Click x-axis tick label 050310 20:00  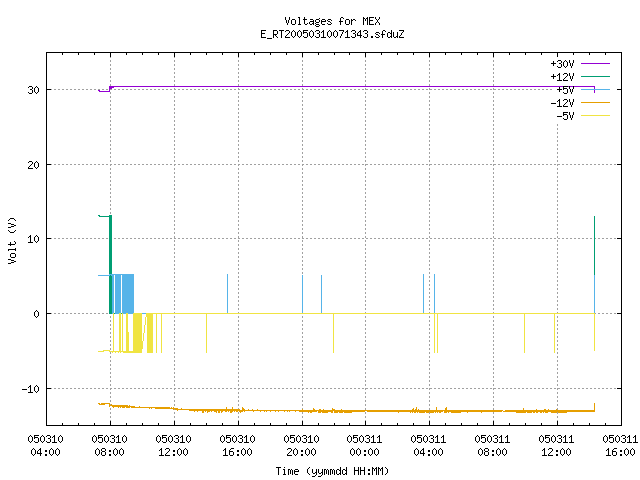pyautogui.click(x=301, y=446)
